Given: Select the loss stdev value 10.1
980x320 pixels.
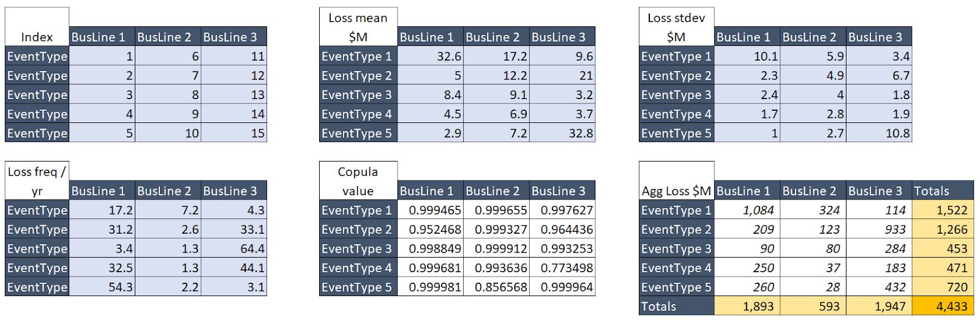Looking at the screenshot, I should pyautogui.click(x=747, y=56).
